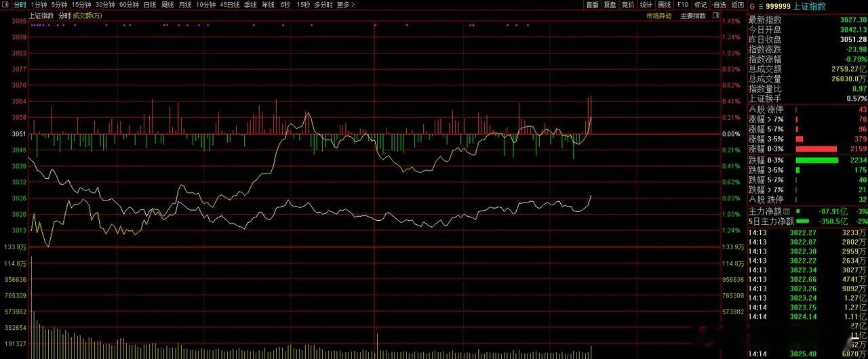Click the A股 跌停 count 32
The width and height of the screenshot is (868, 359).
coord(863,200)
